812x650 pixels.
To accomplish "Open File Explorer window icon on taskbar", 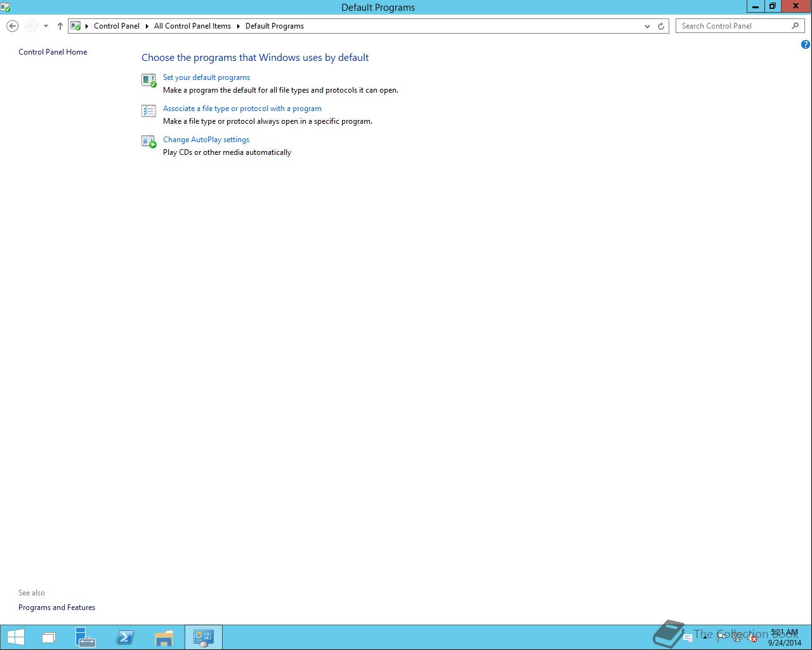I will pyautogui.click(x=49, y=637).
